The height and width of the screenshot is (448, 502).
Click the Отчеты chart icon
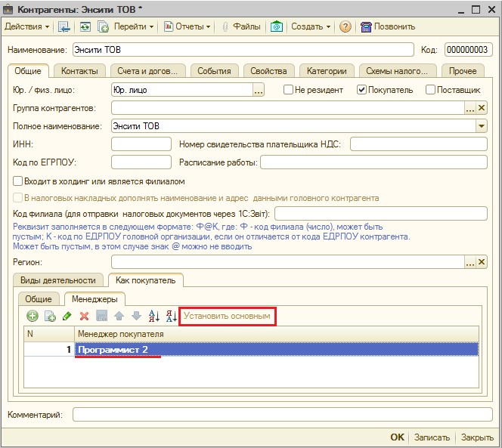pyautogui.click(x=169, y=26)
